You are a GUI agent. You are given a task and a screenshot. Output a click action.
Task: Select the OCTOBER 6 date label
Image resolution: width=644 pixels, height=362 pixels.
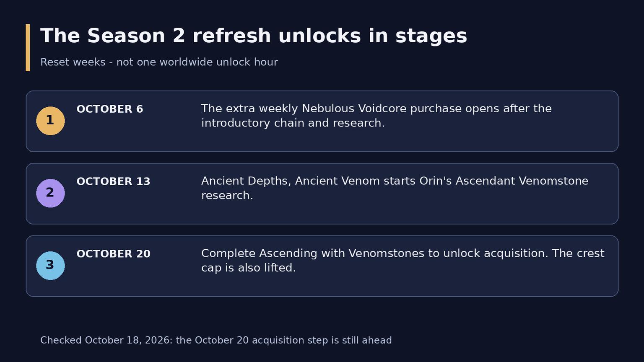tap(110, 109)
